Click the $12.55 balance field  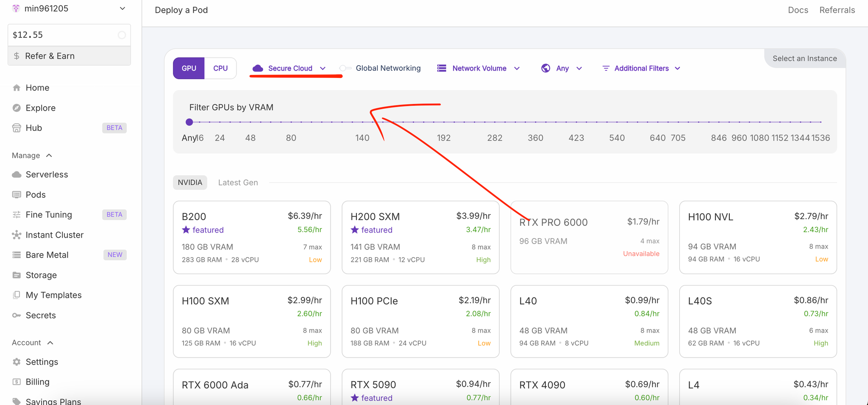69,35
